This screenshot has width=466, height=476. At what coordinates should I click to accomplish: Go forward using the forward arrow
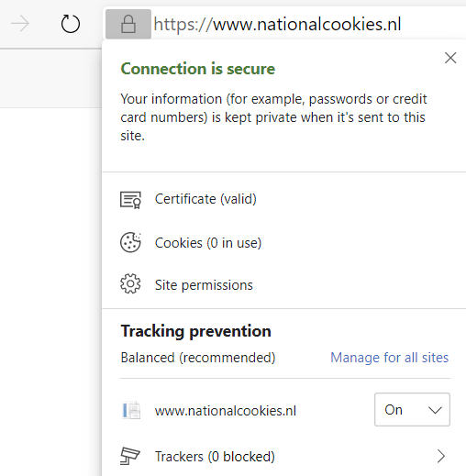tap(20, 24)
